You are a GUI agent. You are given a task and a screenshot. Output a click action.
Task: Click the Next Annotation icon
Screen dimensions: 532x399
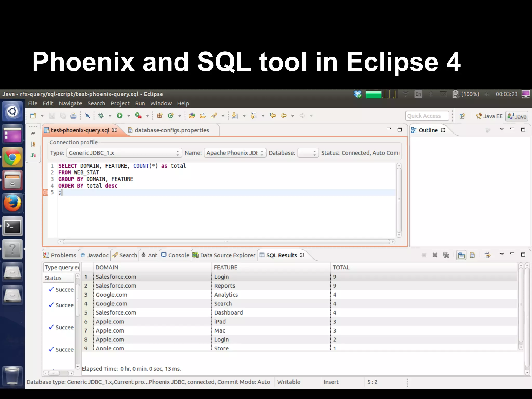[235, 116]
